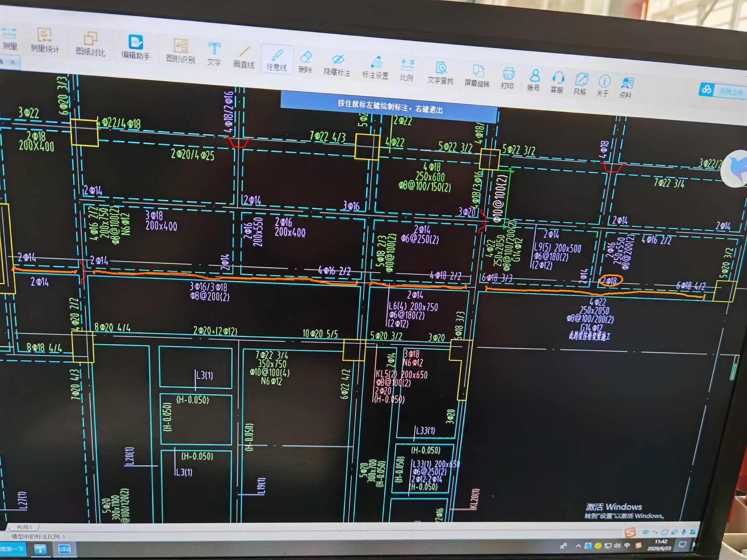The image size is (747, 560).
Task: Click the 8Φ20 4/4 rebar annotation
Action: click(x=112, y=327)
